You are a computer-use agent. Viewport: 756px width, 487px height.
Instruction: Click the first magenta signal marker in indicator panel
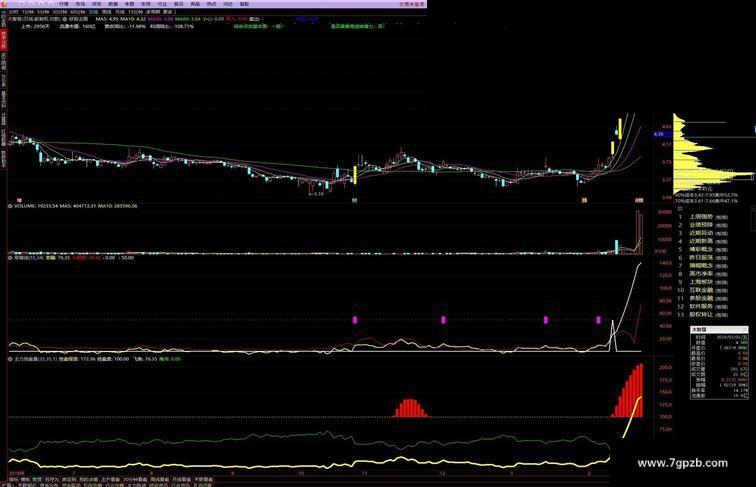point(355,320)
